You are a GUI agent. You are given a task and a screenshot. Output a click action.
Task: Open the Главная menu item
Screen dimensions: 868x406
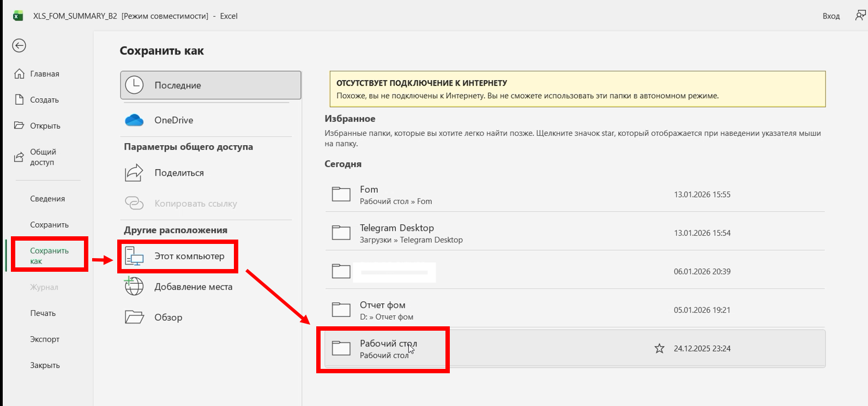point(44,74)
